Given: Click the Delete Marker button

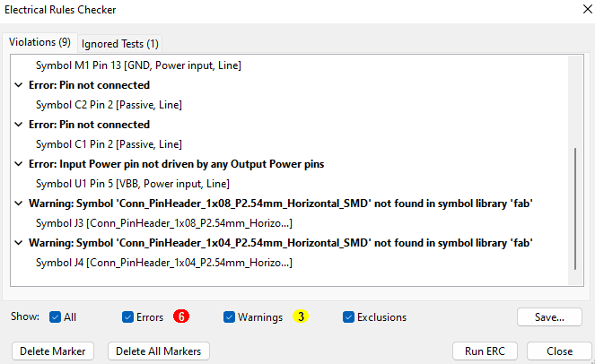Looking at the screenshot, I should (x=53, y=351).
